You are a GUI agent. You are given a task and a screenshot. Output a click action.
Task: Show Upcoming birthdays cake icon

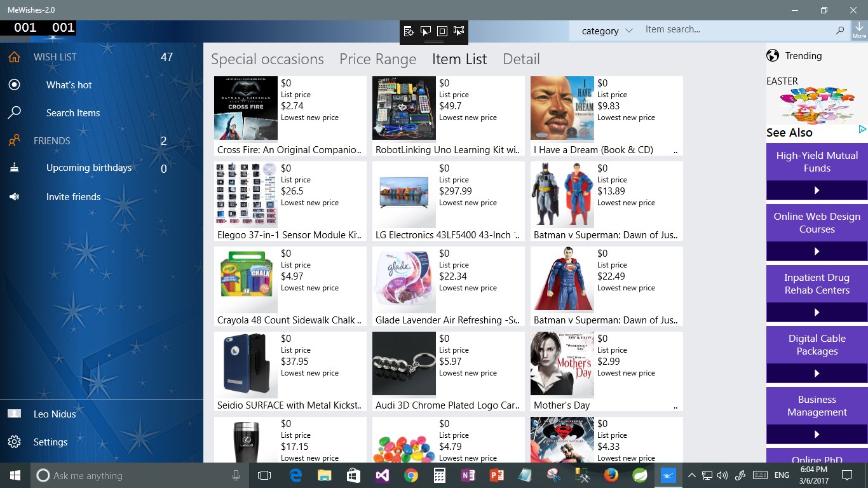point(14,168)
